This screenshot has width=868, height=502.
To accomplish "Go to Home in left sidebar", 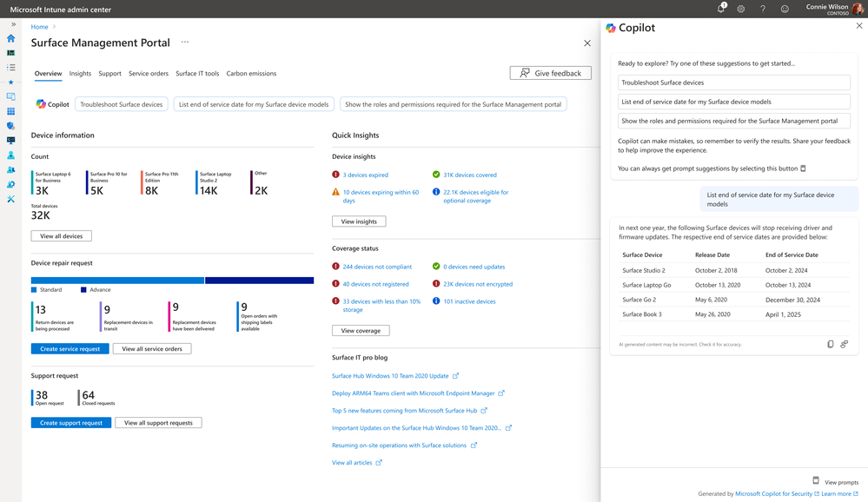I will [x=11, y=38].
